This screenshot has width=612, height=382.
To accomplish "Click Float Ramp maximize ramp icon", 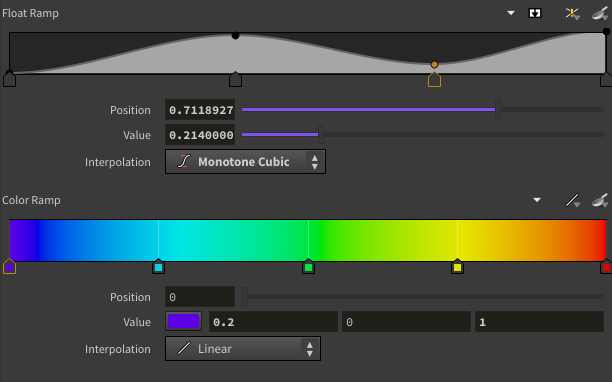I will [x=535, y=13].
